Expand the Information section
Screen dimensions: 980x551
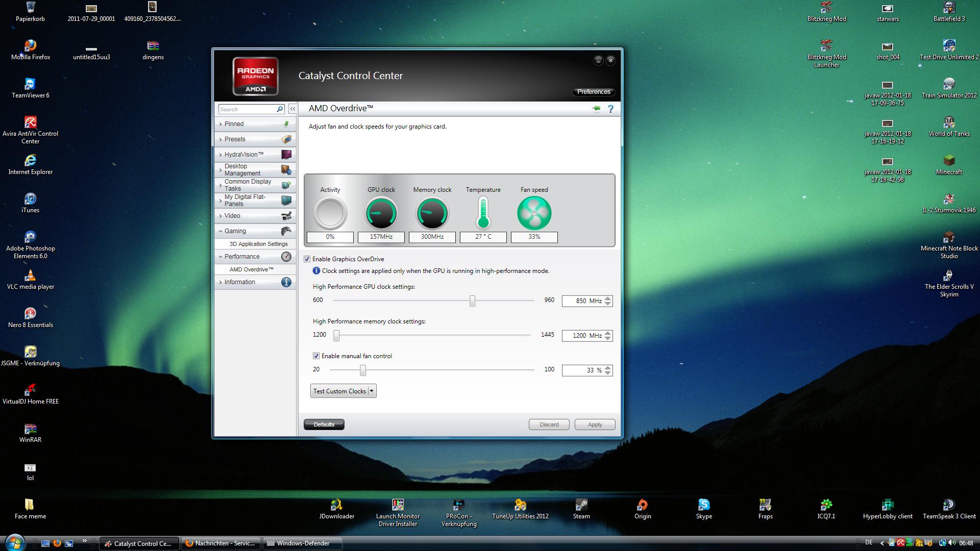click(239, 282)
